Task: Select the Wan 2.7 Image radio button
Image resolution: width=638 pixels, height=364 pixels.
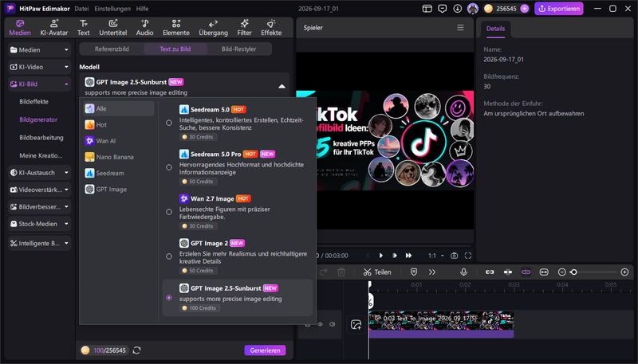Action: 169,212
